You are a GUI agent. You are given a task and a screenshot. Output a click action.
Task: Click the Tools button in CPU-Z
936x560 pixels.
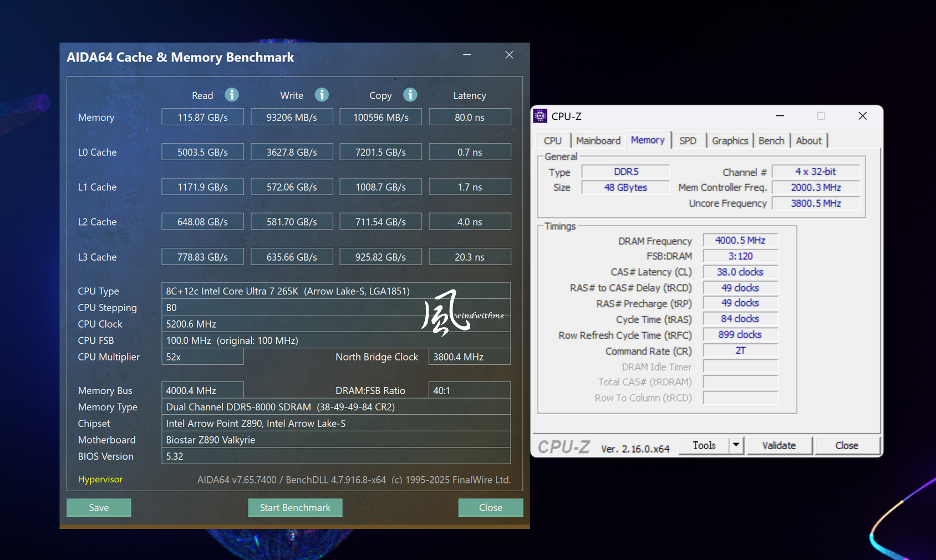click(x=704, y=445)
